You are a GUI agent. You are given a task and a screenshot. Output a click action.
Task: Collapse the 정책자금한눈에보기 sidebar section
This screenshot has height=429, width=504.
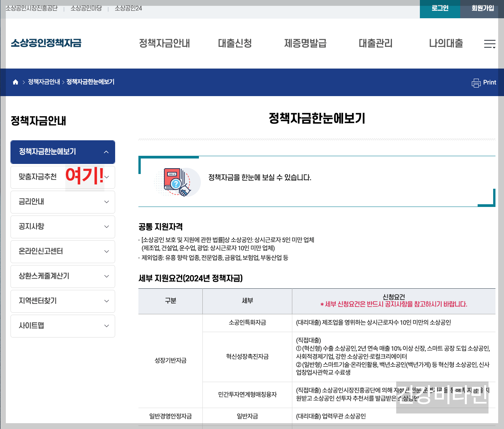pyautogui.click(x=62, y=152)
